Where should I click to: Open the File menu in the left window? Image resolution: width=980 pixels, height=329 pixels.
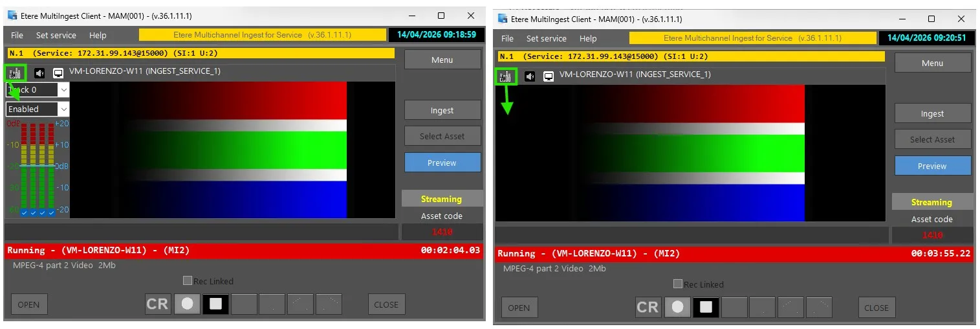click(x=17, y=35)
